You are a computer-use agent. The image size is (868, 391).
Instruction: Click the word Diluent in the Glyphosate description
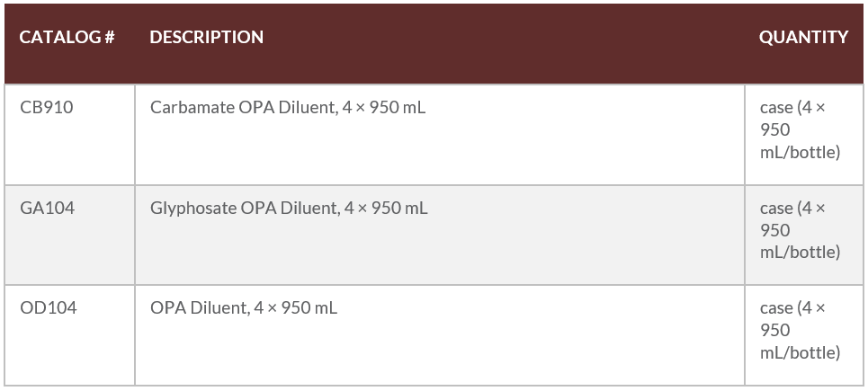pos(309,209)
